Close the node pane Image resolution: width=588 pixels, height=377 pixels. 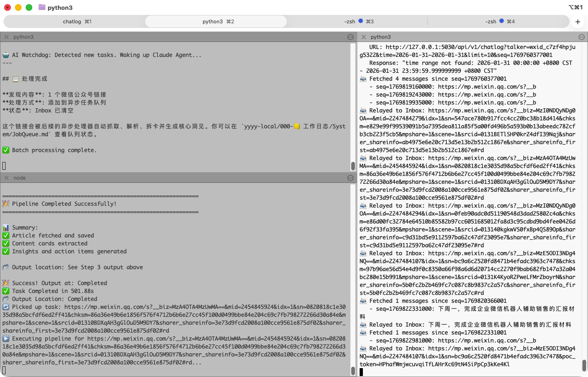click(x=7, y=178)
